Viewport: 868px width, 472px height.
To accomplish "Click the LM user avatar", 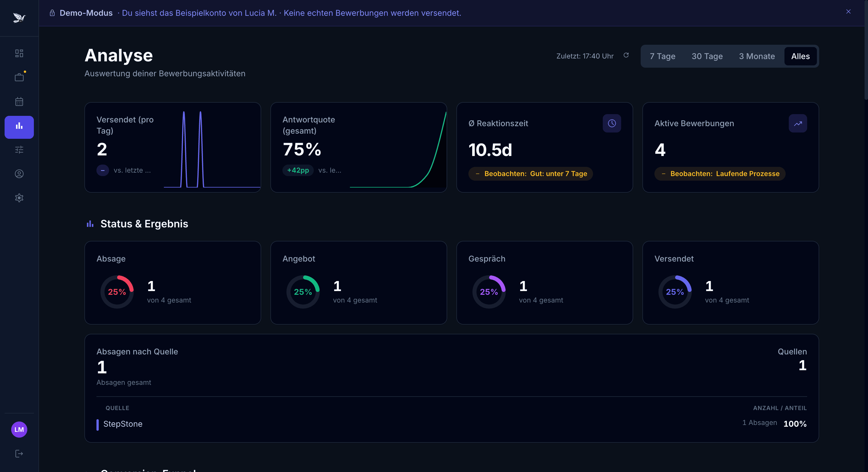I will [x=19, y=429].
